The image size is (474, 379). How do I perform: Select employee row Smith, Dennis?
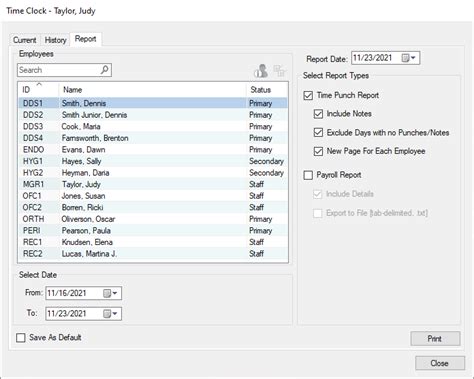pyautogui.click(x=153, y=103)
